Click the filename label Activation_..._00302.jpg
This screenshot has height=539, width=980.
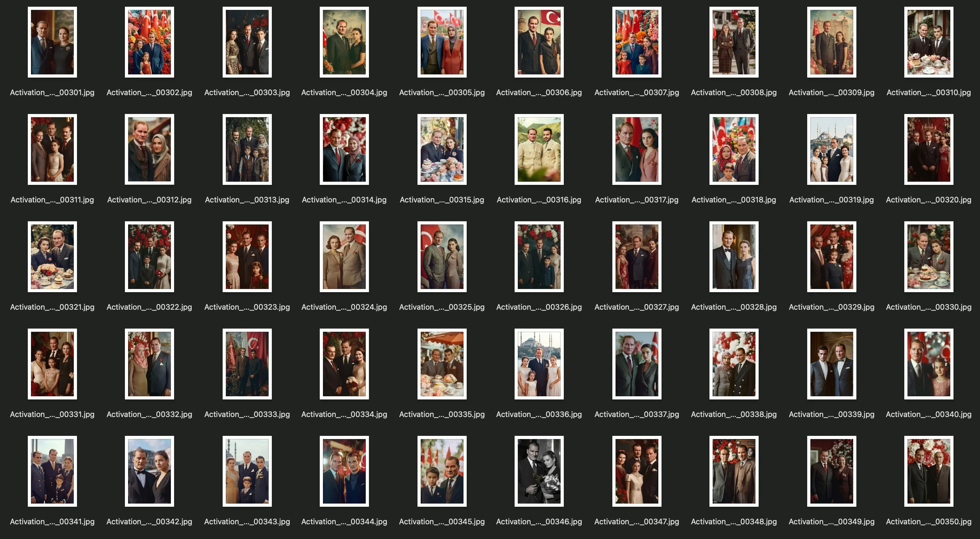(149, 92)
